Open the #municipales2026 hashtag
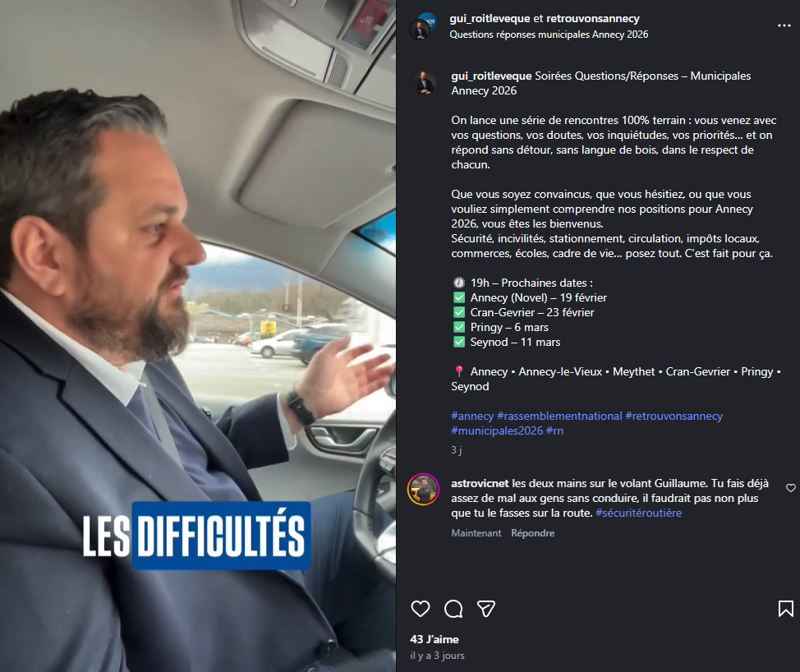The image size is (800, 672). [497, 430]
